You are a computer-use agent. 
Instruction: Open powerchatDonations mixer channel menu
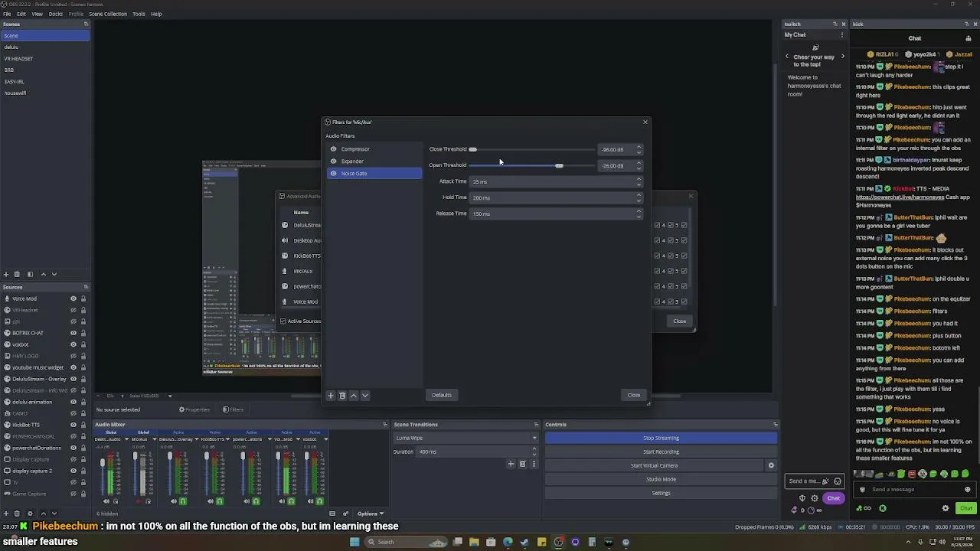point(269,439)
